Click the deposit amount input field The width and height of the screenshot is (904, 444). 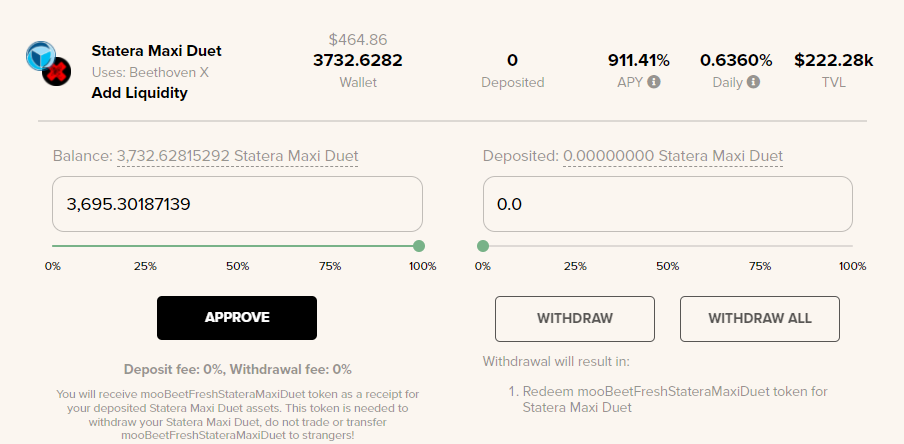click(x=237, y=204)
